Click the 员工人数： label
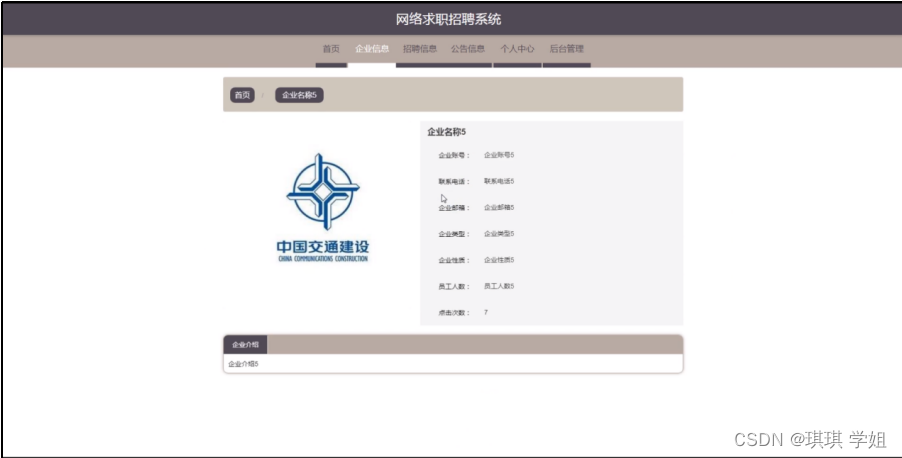 tap(454, 287)
